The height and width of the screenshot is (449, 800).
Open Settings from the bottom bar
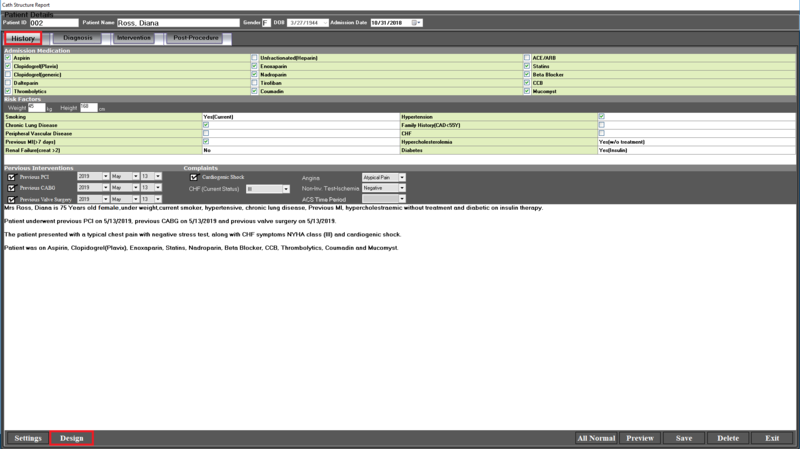tap(27, 438)
